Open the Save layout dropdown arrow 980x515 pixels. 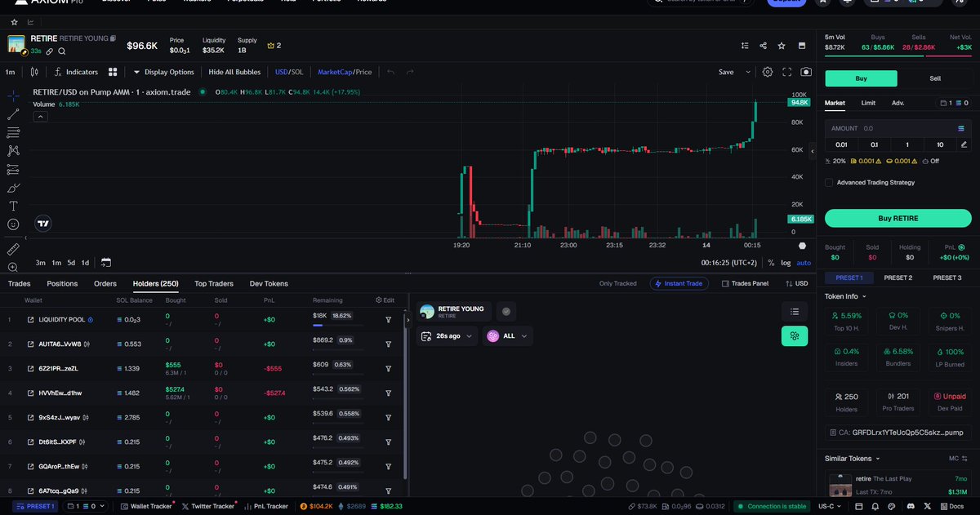(x=749, y=72)
